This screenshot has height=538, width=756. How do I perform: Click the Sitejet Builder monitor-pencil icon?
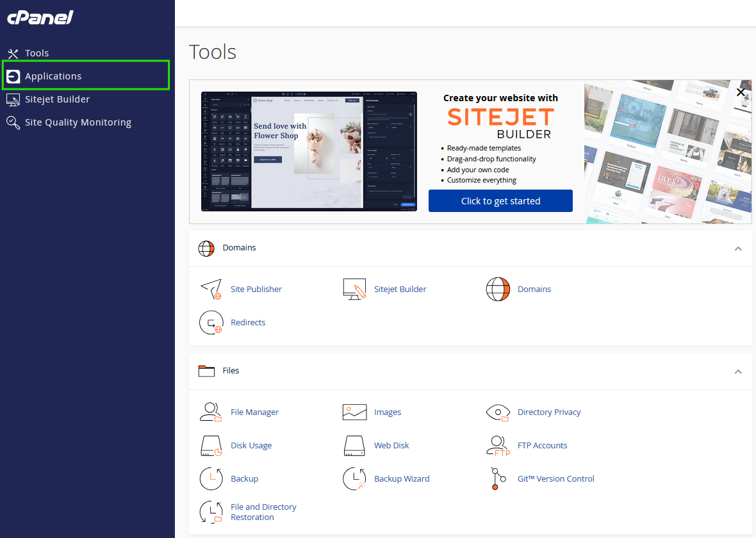[354, 289]
